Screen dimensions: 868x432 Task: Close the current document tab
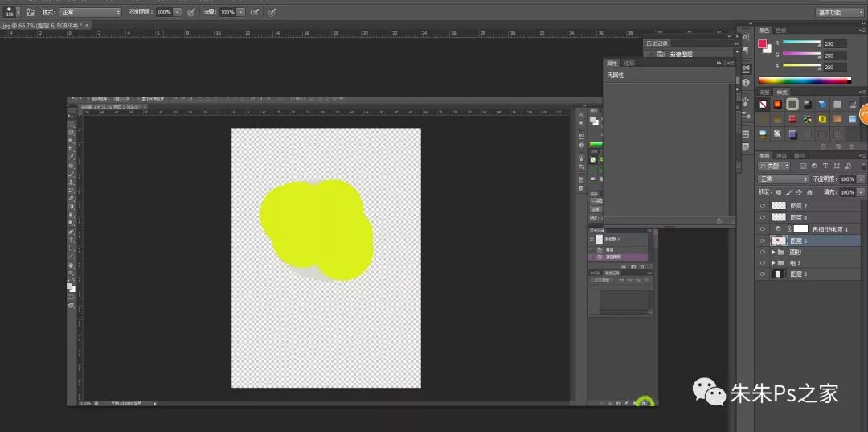click(88, 26)
